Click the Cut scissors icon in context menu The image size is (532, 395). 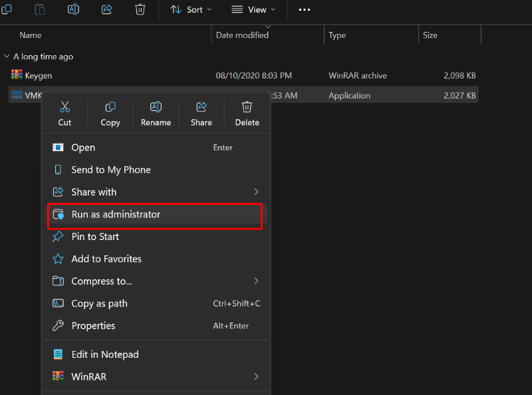pyautogui.click(x=65, y=108)
